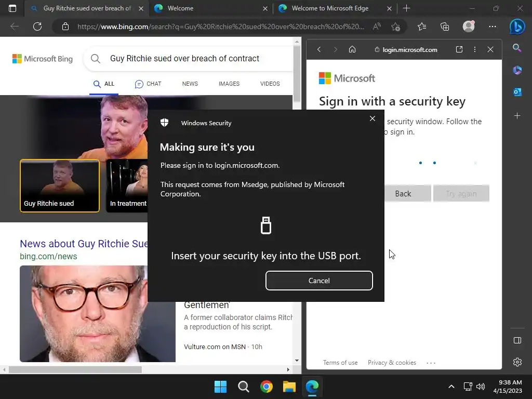Close the Welcome tab
Viewport: 532px width, 399px height.
[x=265, y=8]
